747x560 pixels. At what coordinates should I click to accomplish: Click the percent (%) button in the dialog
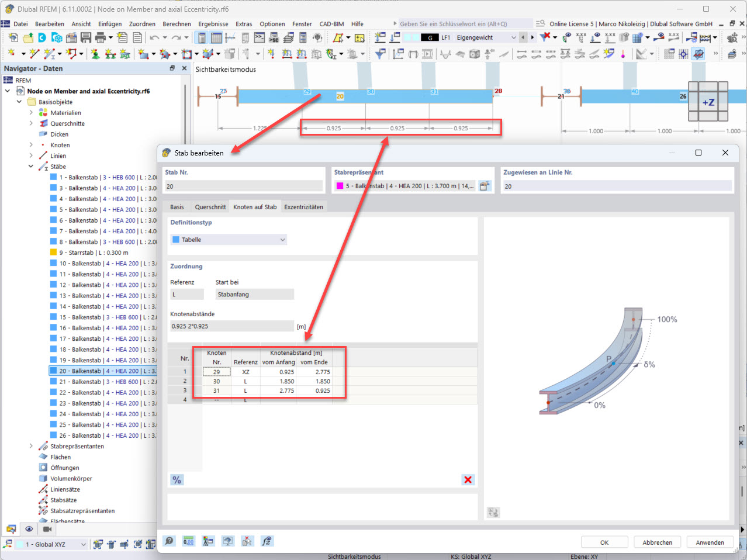(177, 480)
